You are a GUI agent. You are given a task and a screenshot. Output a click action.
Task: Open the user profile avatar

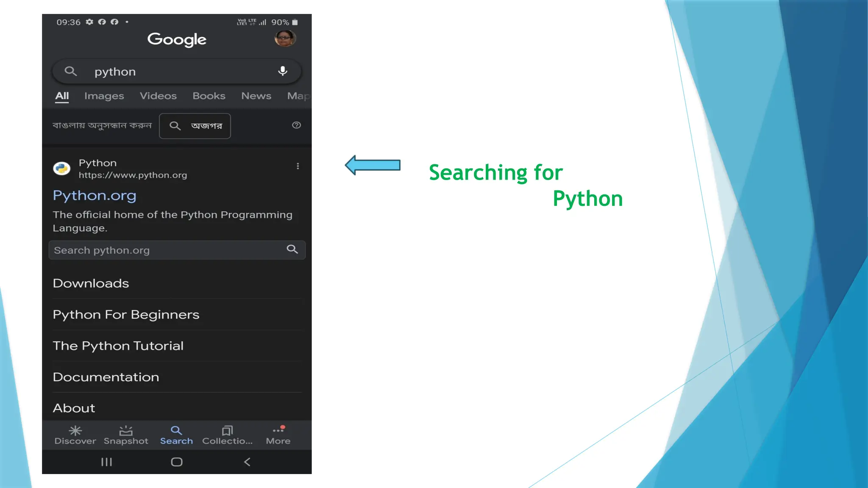(285, 39)
